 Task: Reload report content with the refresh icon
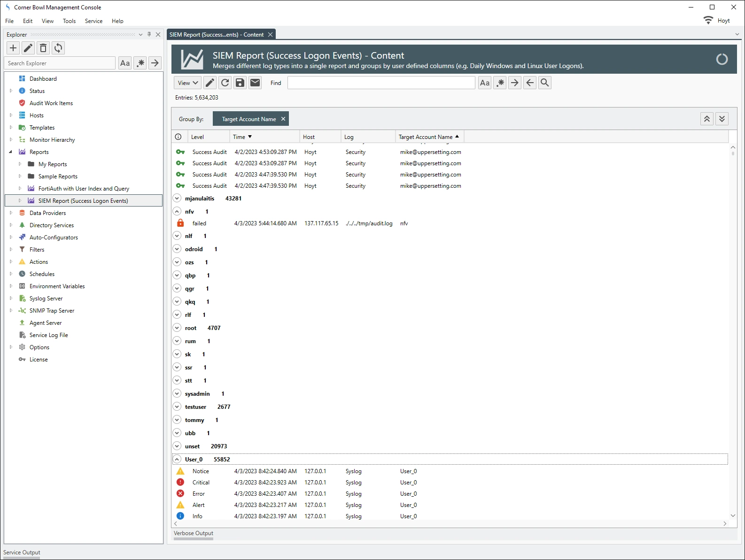[225, 83]
